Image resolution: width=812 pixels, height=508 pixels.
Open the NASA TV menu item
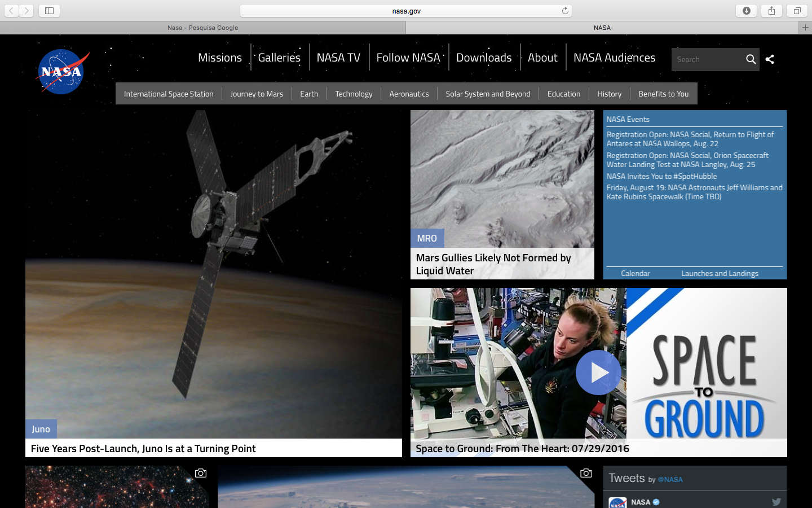(x=338, y=58)
